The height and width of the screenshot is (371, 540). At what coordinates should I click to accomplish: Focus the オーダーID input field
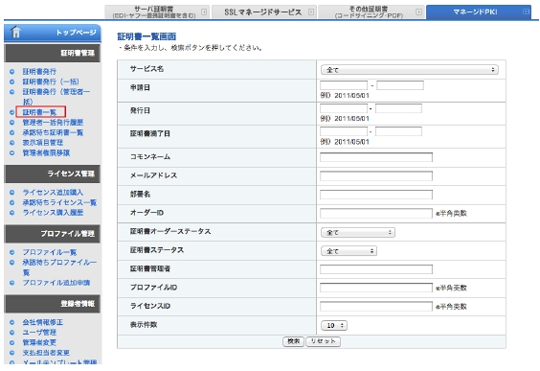coord(376,213)
